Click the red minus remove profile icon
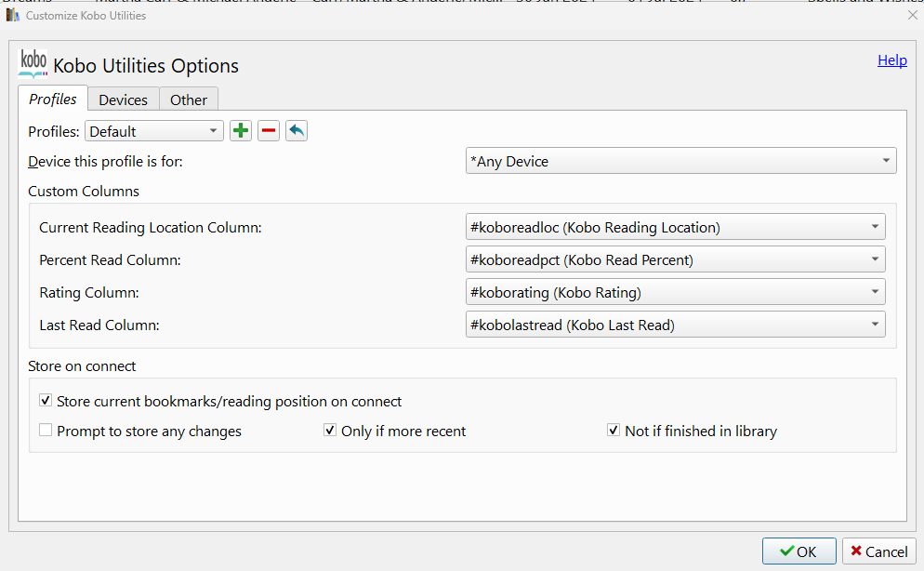This screenshot has height=571, width=924. (269, 131)
